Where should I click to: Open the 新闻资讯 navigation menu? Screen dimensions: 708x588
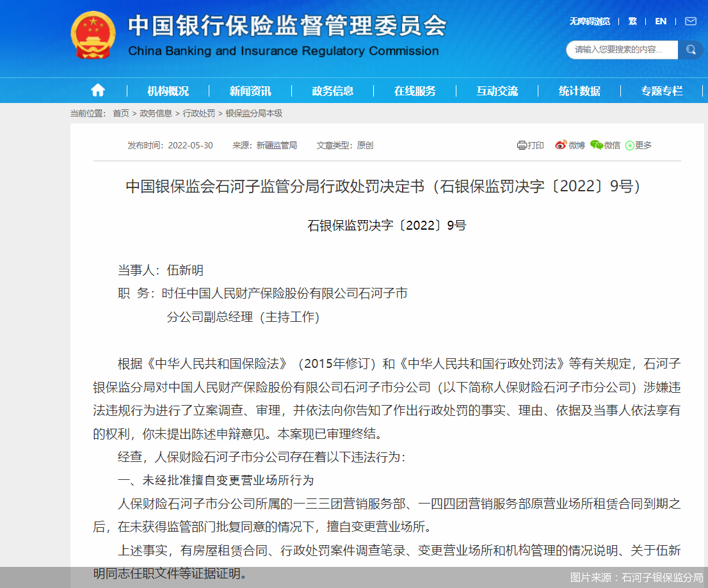pos(250,90)
